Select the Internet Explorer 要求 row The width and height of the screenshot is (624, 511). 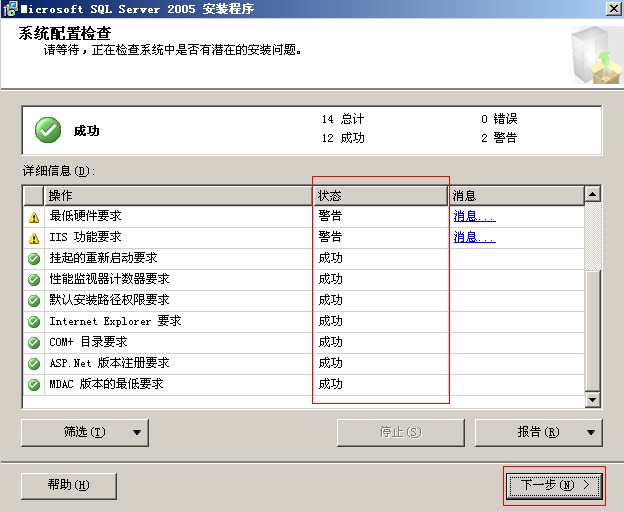(x=304, y=322)
